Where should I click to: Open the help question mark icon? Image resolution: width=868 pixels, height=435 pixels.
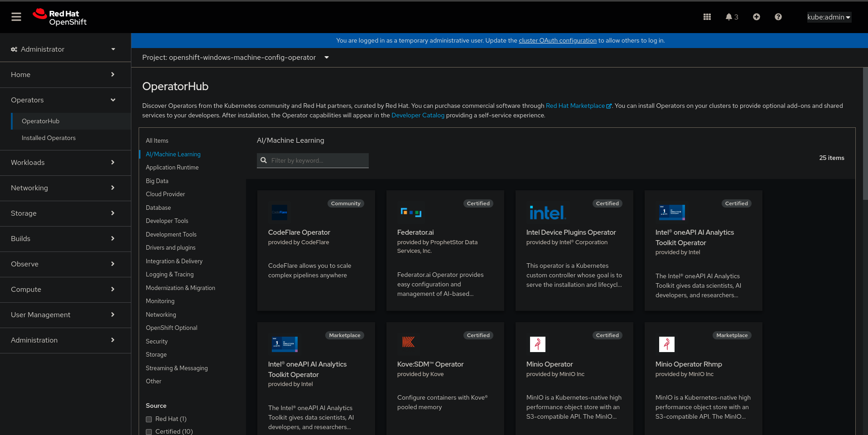tap(778, 17)
